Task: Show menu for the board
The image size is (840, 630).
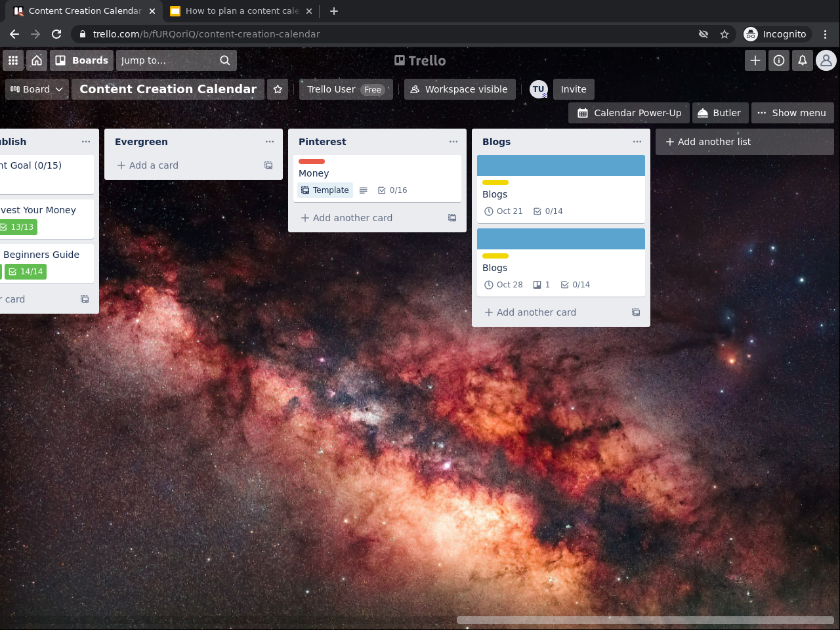Action: point(792,113)
